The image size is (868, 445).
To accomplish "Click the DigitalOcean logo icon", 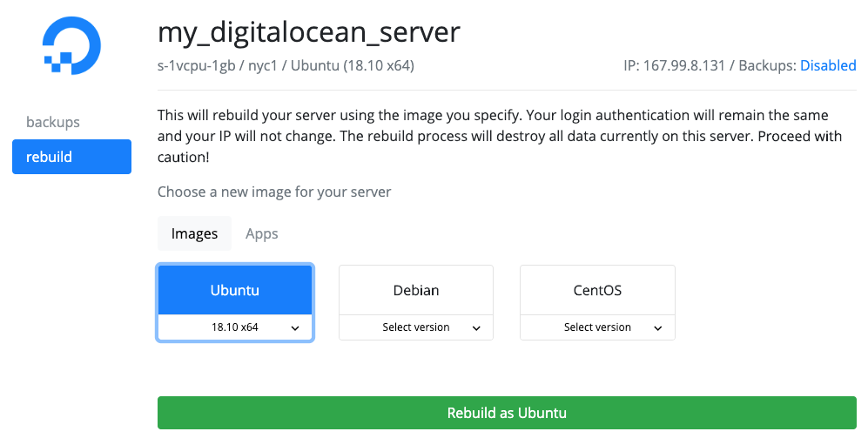I will (71, 45).
